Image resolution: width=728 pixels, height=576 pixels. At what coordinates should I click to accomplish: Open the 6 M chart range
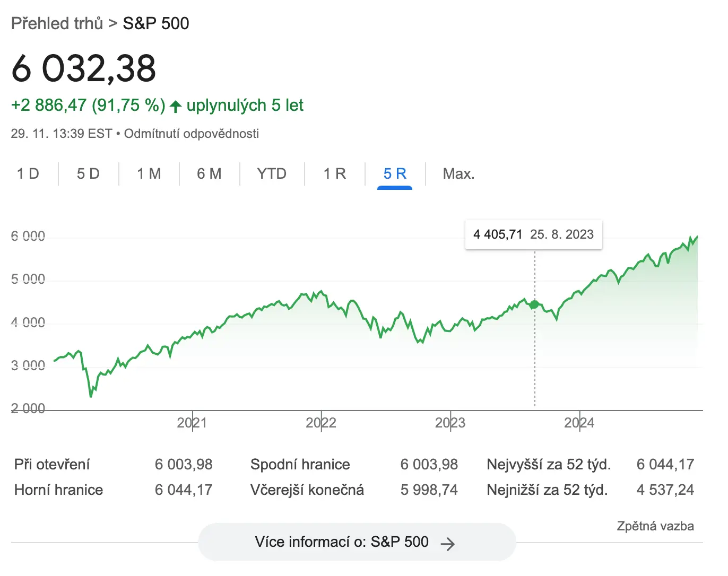(209, 174)
